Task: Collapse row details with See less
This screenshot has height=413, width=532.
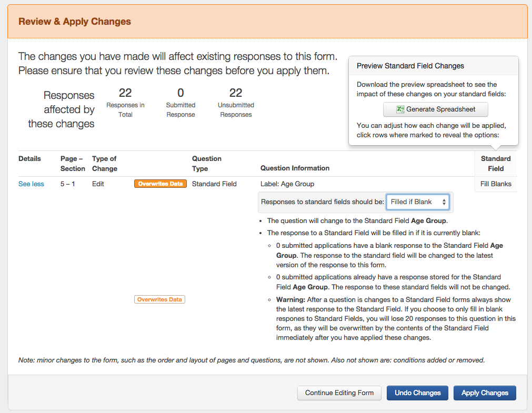Action: 31,184
